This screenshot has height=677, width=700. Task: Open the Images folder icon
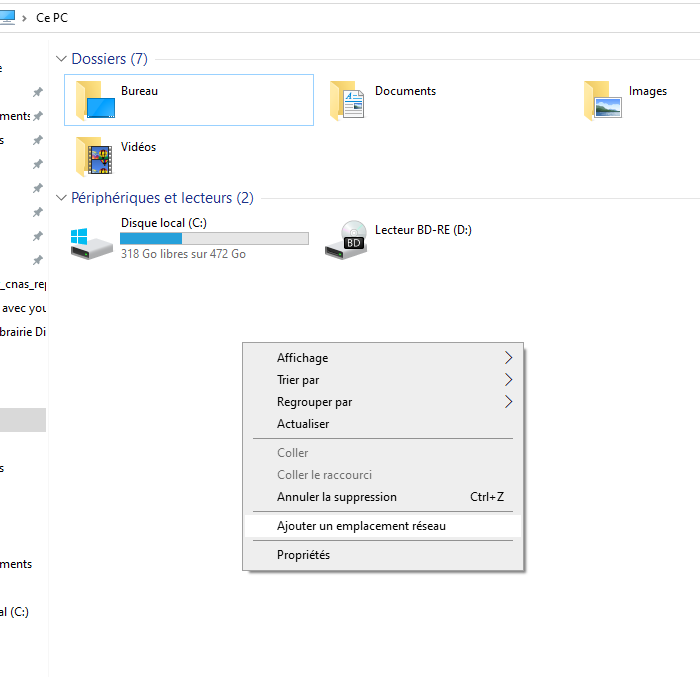point(603,101)
